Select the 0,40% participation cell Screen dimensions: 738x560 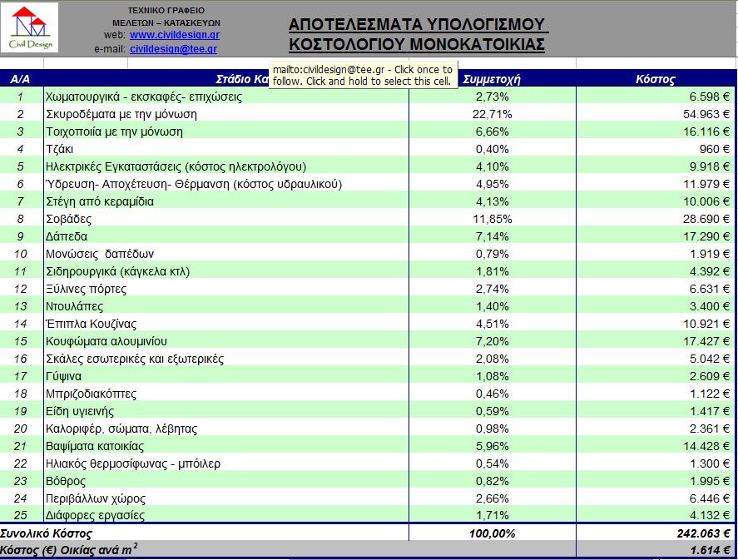click(493, 149)
